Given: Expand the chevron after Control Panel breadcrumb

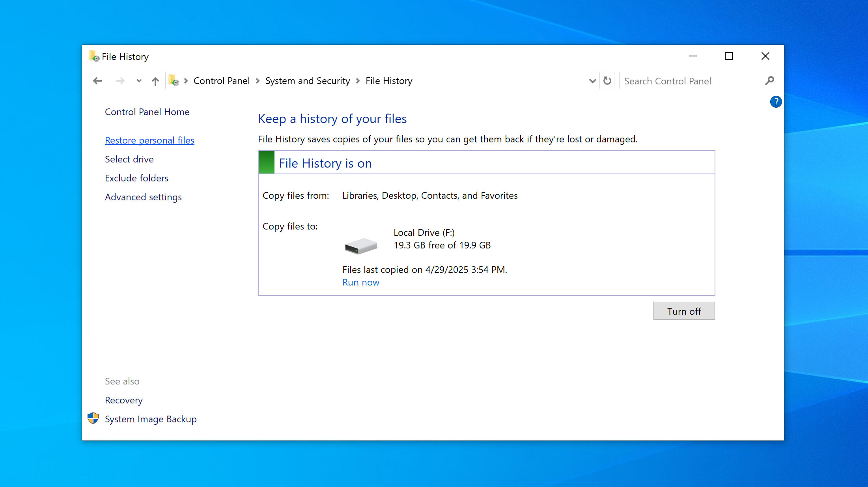Looking at the screenshot, I should tap(258, 81).
